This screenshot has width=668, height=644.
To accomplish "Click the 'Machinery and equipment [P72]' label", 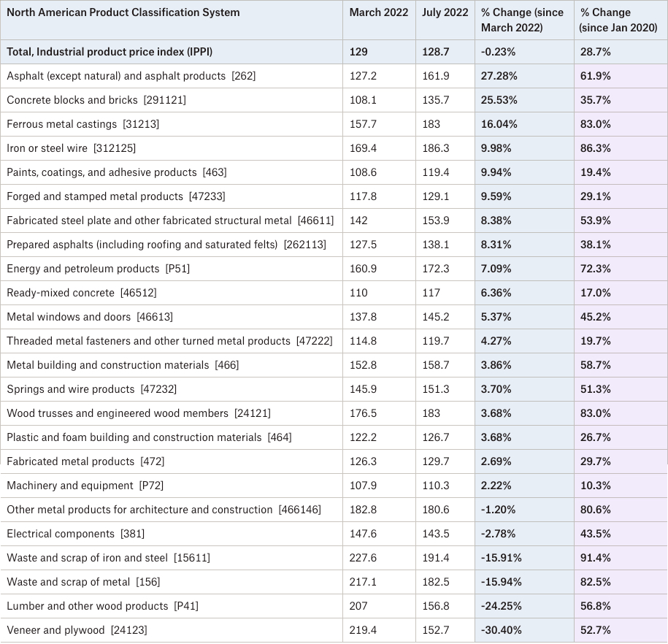I will pyautogui.click(x=85, y=486).
